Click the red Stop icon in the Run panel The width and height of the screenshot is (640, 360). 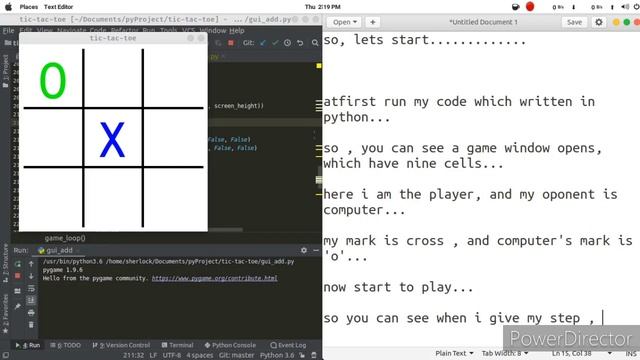click(18, 276)
